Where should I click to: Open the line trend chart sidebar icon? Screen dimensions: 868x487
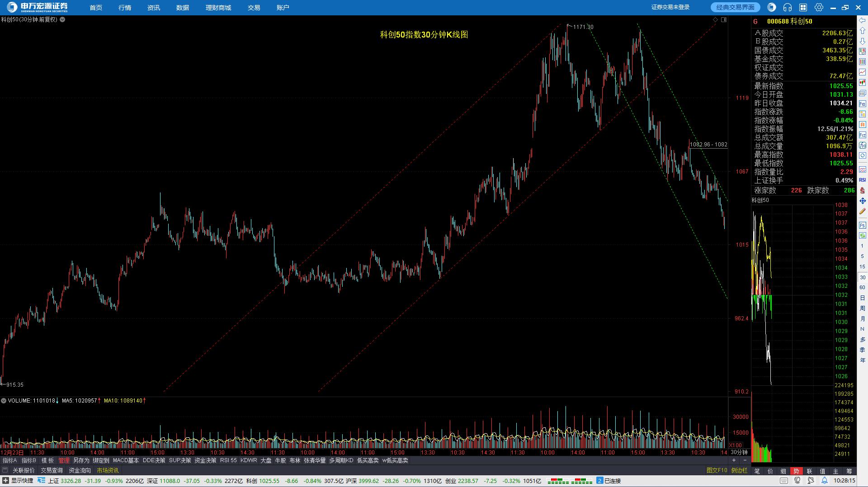(x=863, y=72)
